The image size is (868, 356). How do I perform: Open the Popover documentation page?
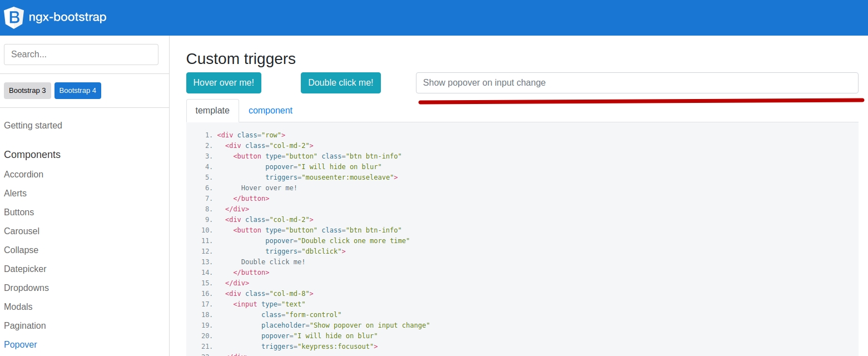[x=21, y=344]
